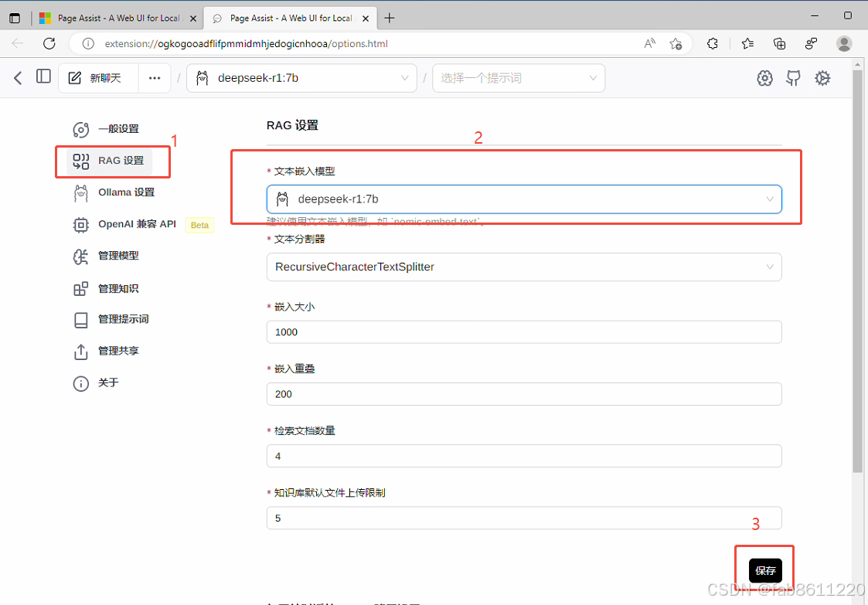Click the RAG 设置 page heading
Screen dimensions: 868x605
coord(292,125)
